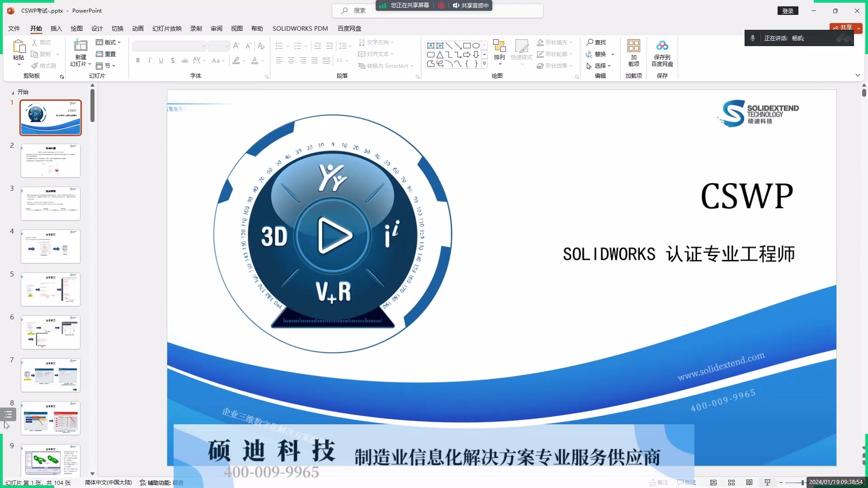
Task: Switch to Reading View icon
Action: tap(750, 482)
